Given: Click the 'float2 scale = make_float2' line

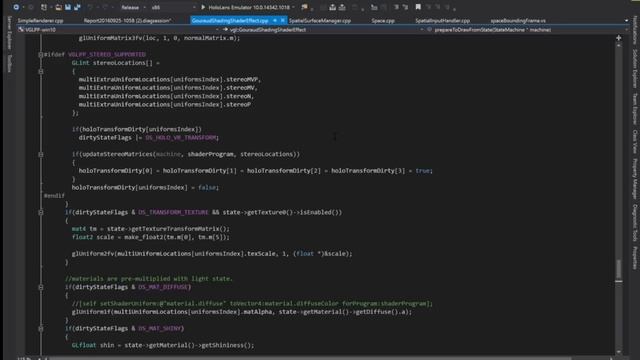Looking at the screenshot, I should pyautogui.click(x=151, y=237).
